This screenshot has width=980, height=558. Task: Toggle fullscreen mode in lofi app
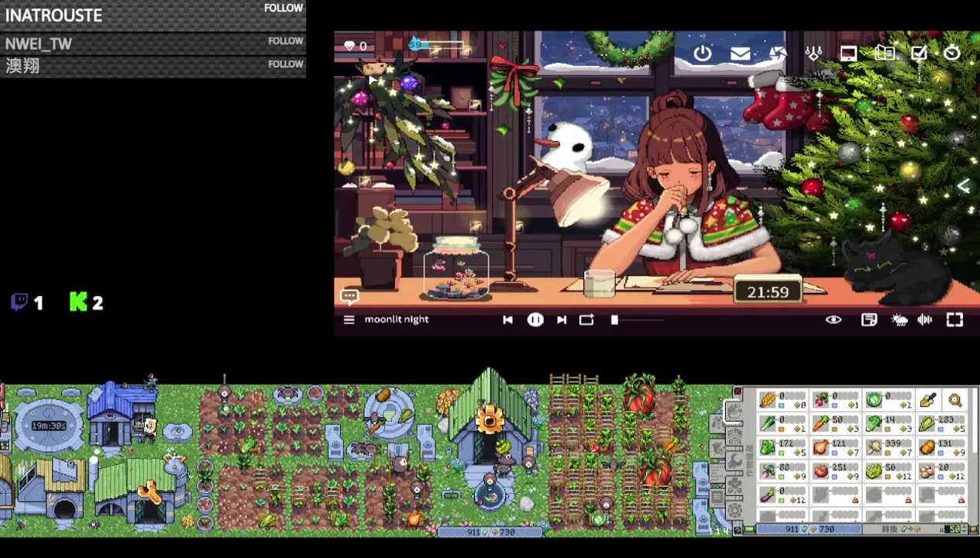pyautogui.click(x=954, y=319)
